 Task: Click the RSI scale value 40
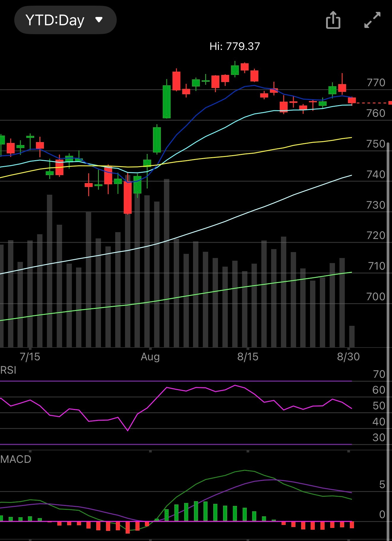click(x=379, y=422)
